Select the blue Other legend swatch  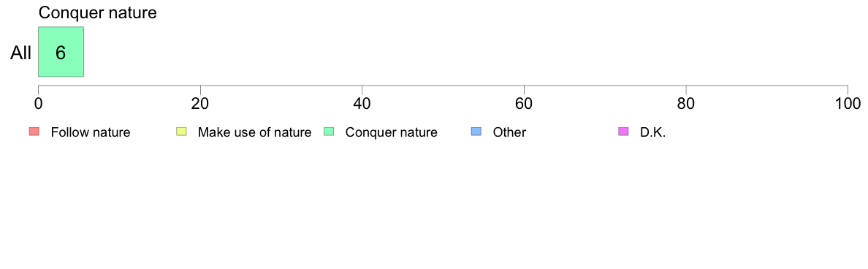[x=476, y=132]
